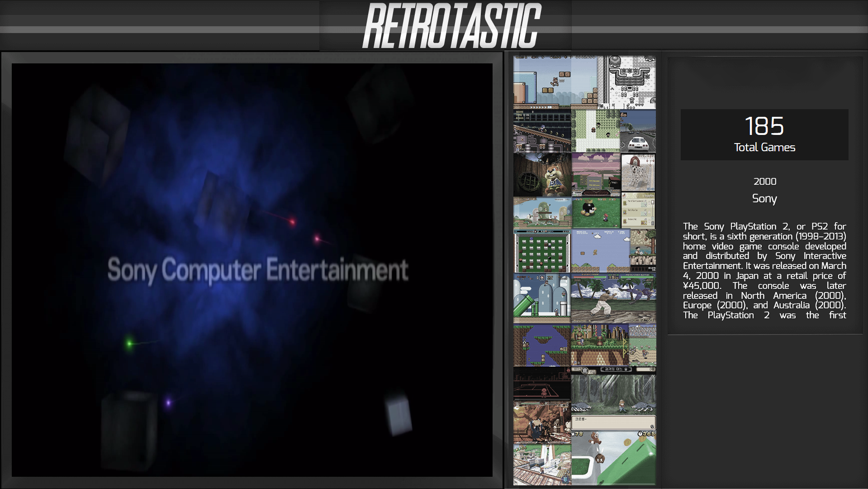Open the dalmatian dog game screenshot
Image resolution: width=868 pixels, height=489 pixels.
(x=638, y=173)
